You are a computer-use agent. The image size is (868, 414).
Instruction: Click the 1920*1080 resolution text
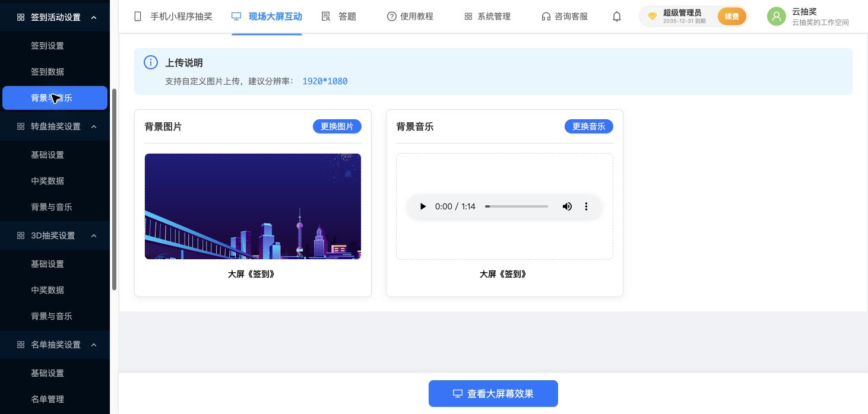point(325,81)
